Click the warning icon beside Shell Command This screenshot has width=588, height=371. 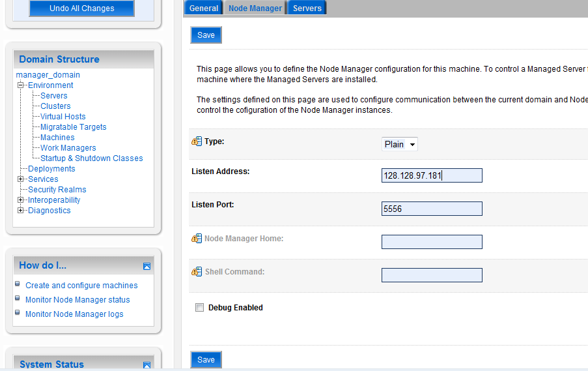click(x=197, y=271)
